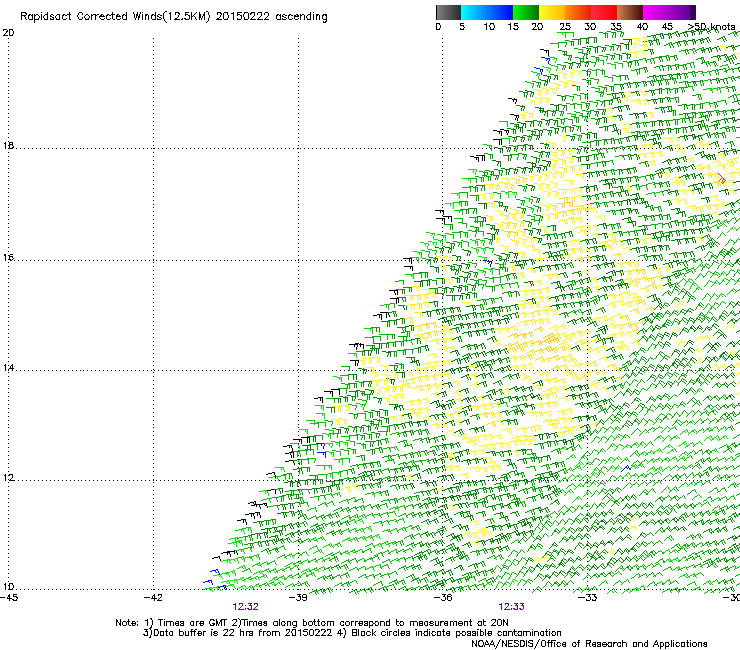Click the note "Data buffer is 22 hrs"

204,633
